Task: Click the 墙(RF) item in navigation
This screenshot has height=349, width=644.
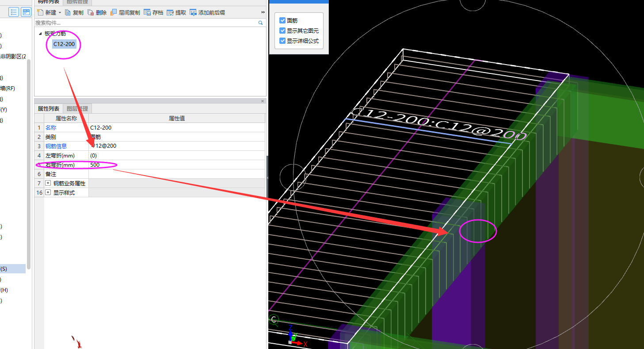Action: click(8, 88)
